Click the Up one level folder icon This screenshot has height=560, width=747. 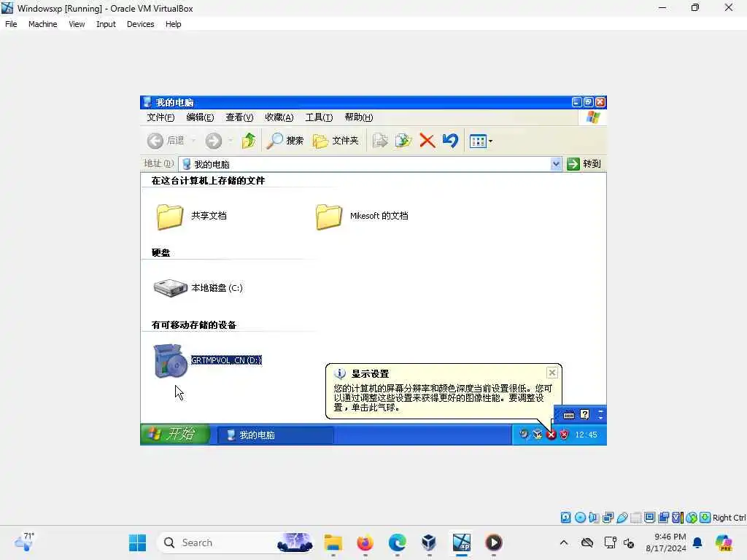248,141
